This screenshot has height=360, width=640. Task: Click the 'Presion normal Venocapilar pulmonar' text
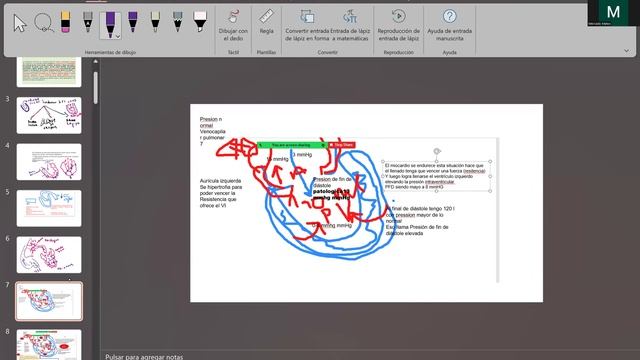click(212, 131)
